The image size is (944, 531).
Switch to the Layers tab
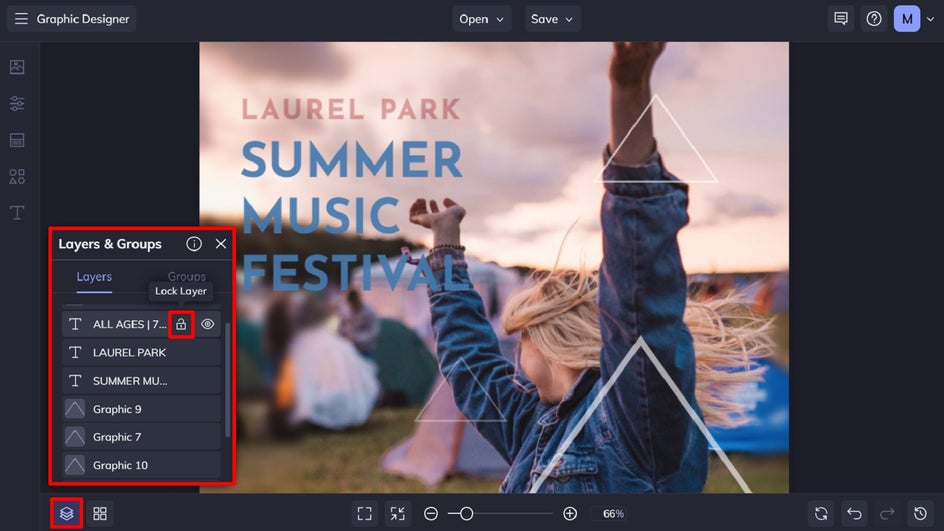coord(94,277)
